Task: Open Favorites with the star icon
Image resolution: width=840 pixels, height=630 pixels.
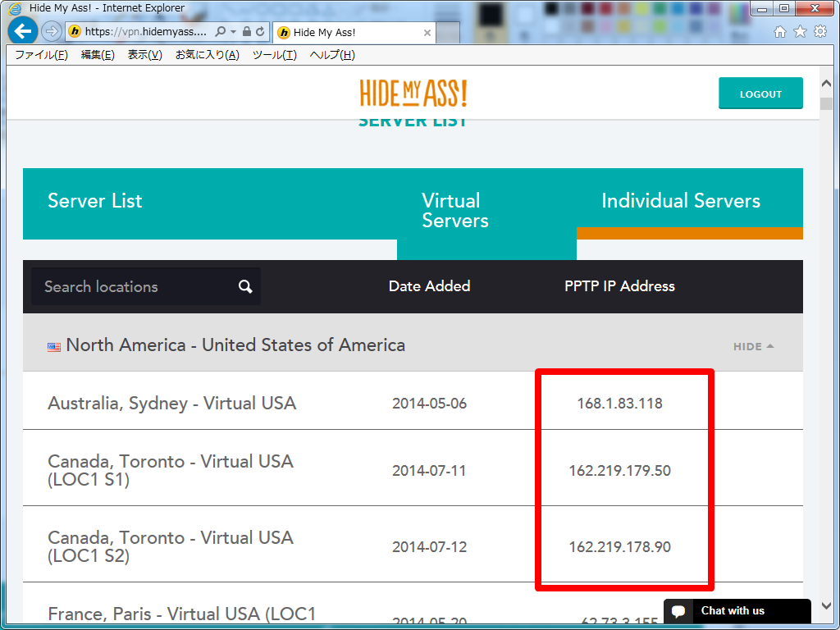Action: 800,32
